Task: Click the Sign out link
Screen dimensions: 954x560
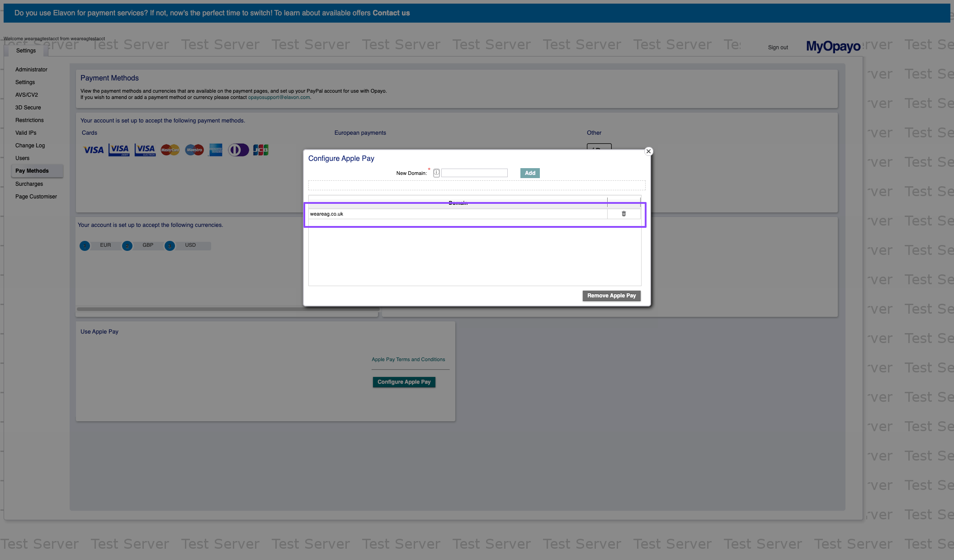Action: (778, 47)
